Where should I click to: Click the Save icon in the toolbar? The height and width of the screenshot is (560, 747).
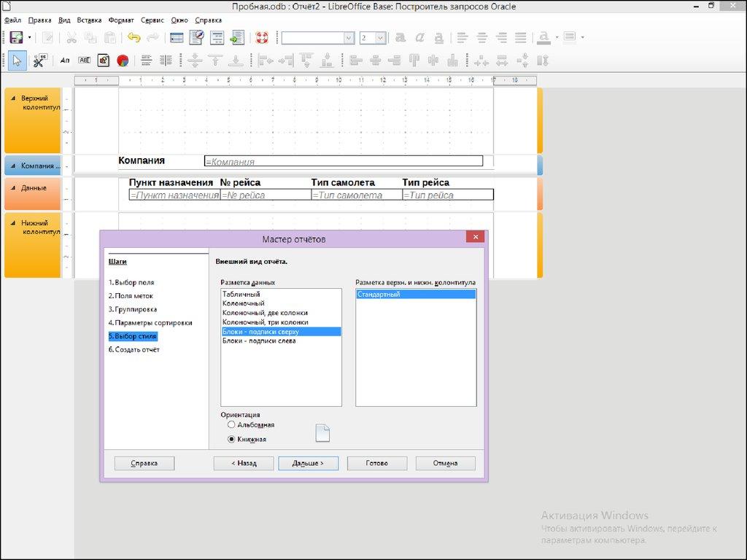15,37
